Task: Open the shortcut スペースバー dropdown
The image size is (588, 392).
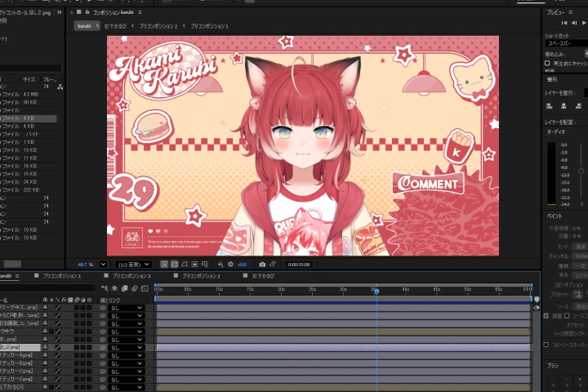Action: (x=567, y=43)
